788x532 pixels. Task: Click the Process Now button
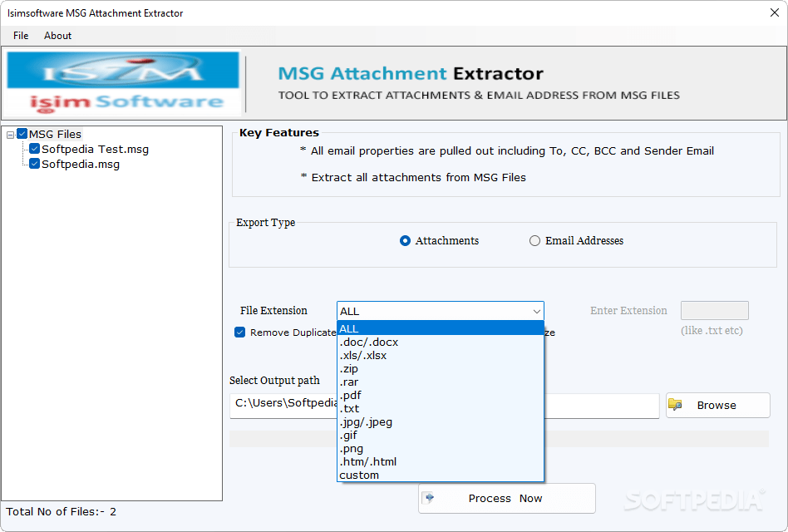pos(506,499)
